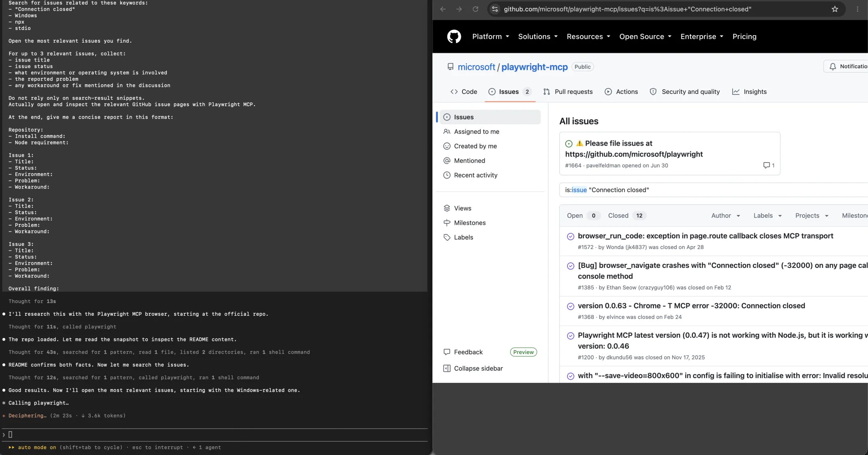Open the Issues tab
868x455 pixels.
point(510,92)
